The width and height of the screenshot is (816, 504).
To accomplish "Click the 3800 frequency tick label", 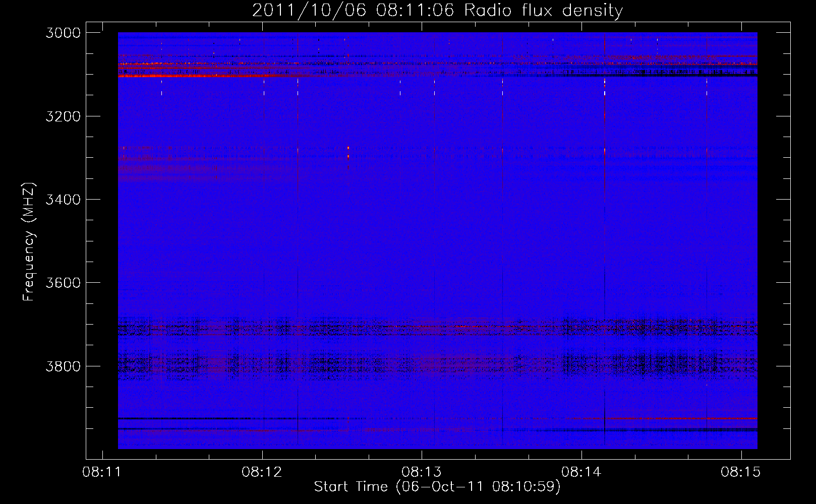I will (63, 366).
